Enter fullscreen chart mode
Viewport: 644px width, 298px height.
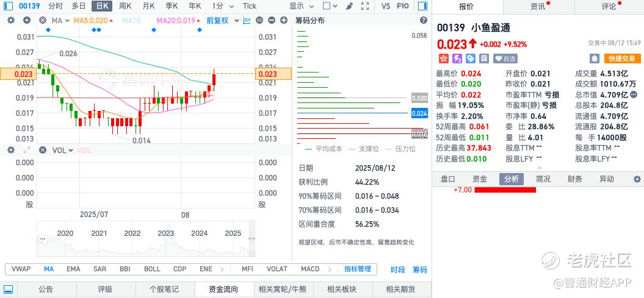click(x=364, y=6)
